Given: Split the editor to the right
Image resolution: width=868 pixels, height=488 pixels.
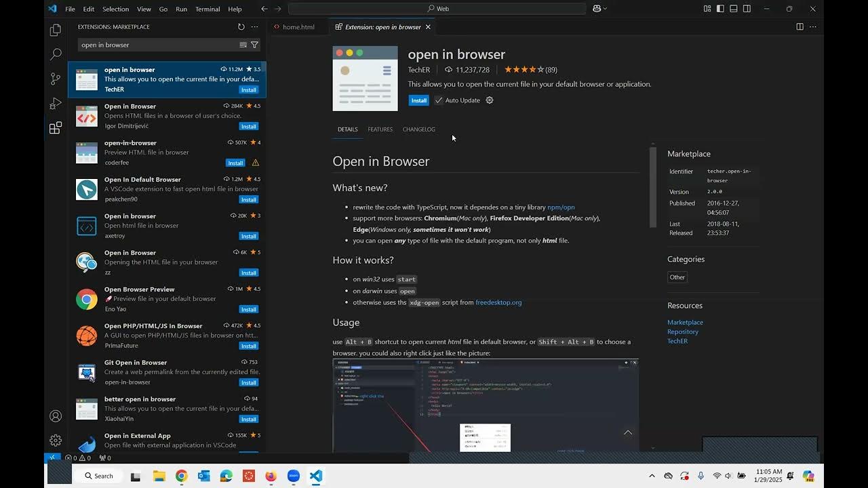Looking at the screenshot, I should click(x=800, y=27).
